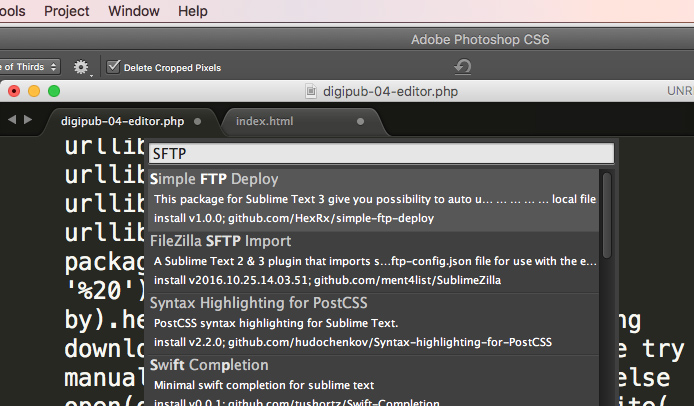
Task: Open the Project menu
Action: coord(65,12)
